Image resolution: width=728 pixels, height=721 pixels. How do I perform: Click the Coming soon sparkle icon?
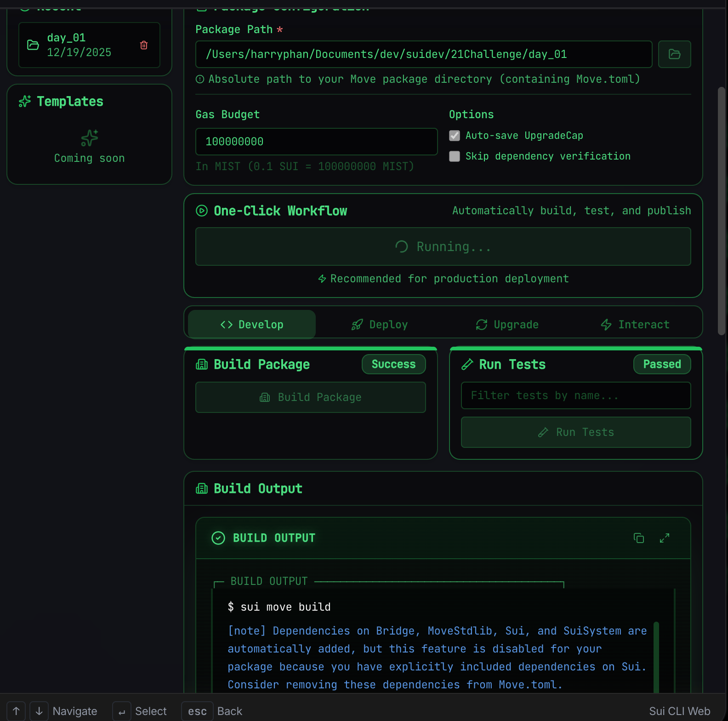pyautogui.click(x=90, y=138)
